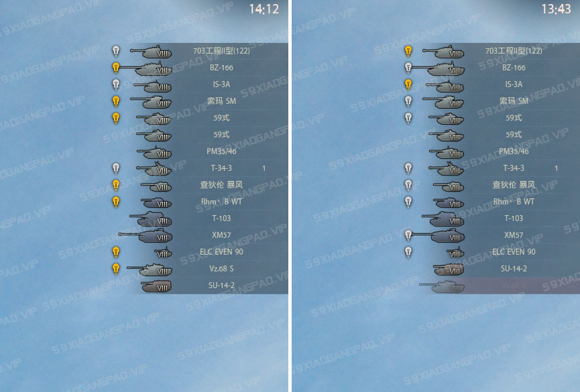Click the XM57 tank icon in the left list

(145, 236)
